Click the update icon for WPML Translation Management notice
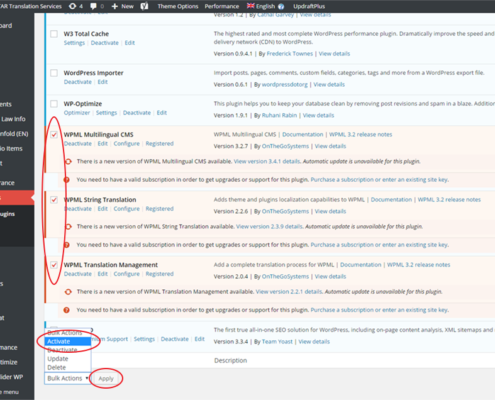Image resolution: width=495 pixels, height=400 pixels. [68, 292]
